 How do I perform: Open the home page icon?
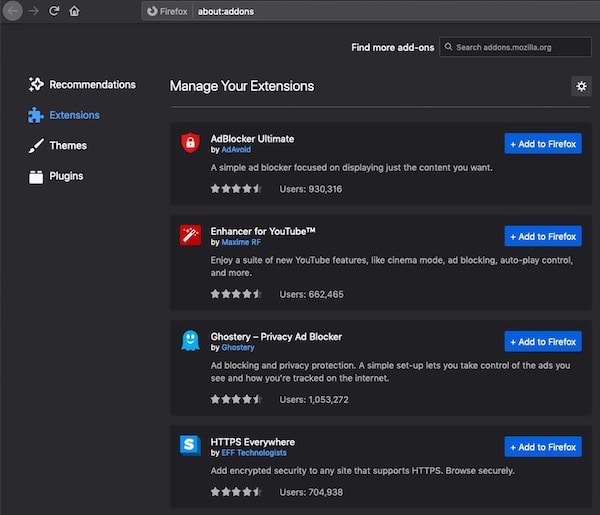pyautogui.click(x=74, y=11)
